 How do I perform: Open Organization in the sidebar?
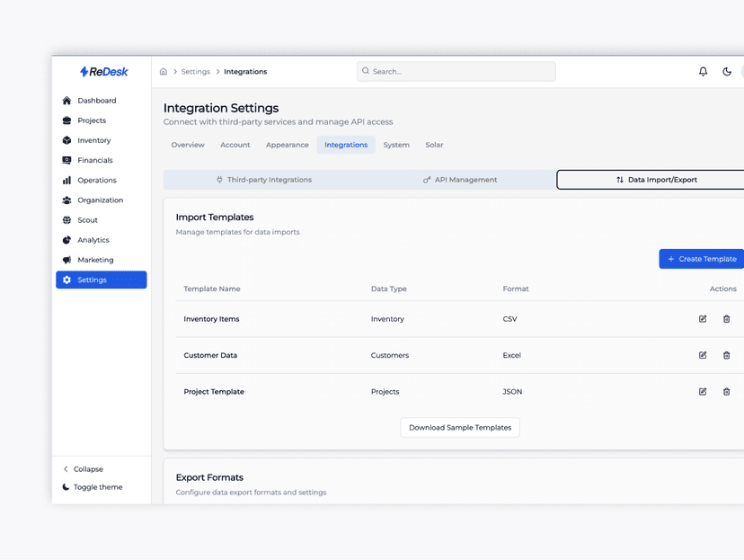tap(101, 200)
